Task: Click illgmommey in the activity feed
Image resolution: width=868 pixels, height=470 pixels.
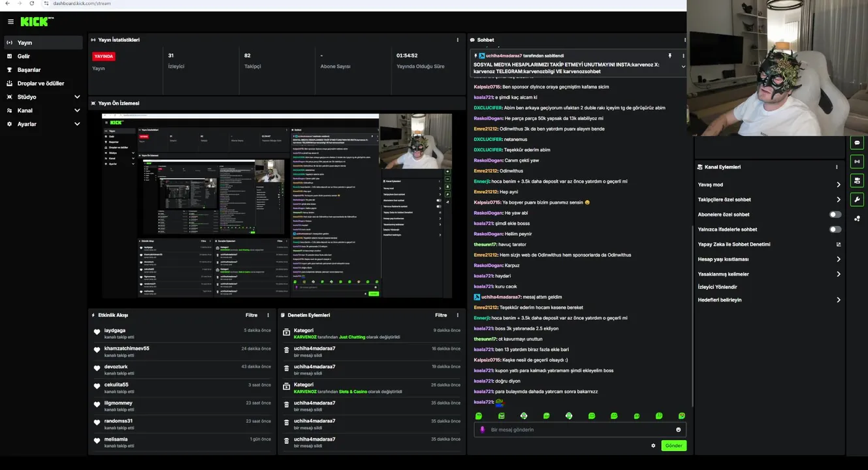Action: pyautogui.click(x=118, y=403)
